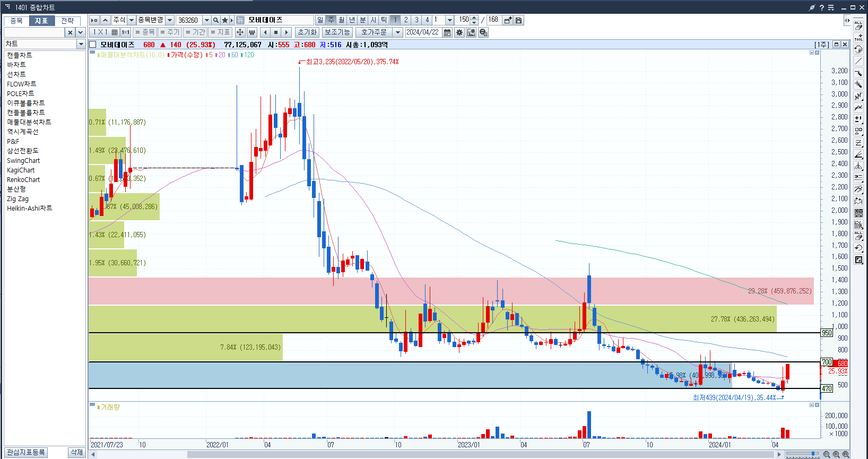Image resolution: width=868 pixels, height=459 pixels.
Task: Click the 호가주문 button
Action: coord(374,32)
